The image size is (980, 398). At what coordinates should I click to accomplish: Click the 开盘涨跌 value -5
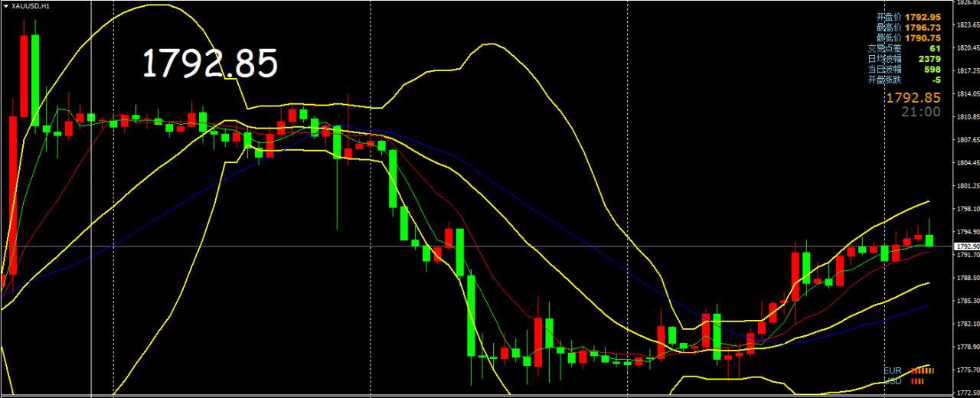[936, 80]
